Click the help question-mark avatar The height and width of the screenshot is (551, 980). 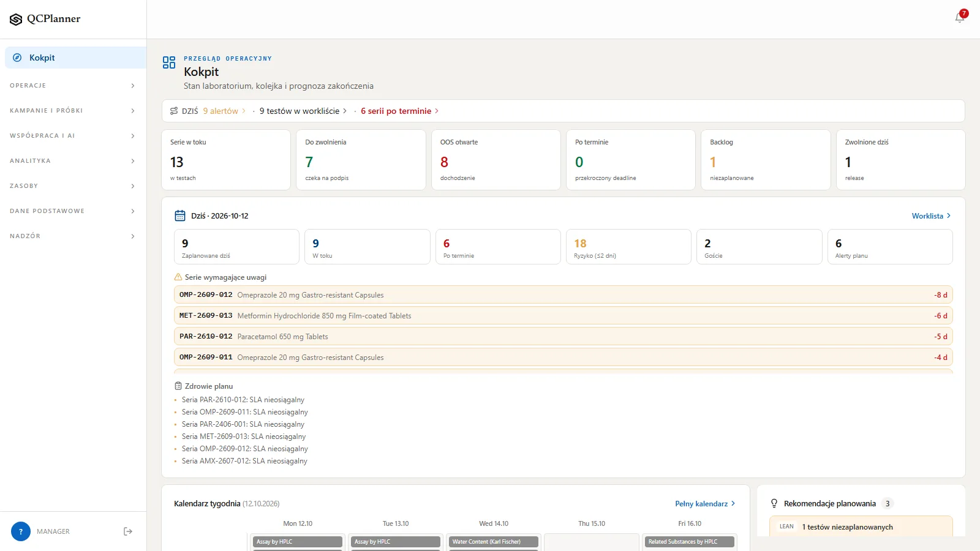21,531
